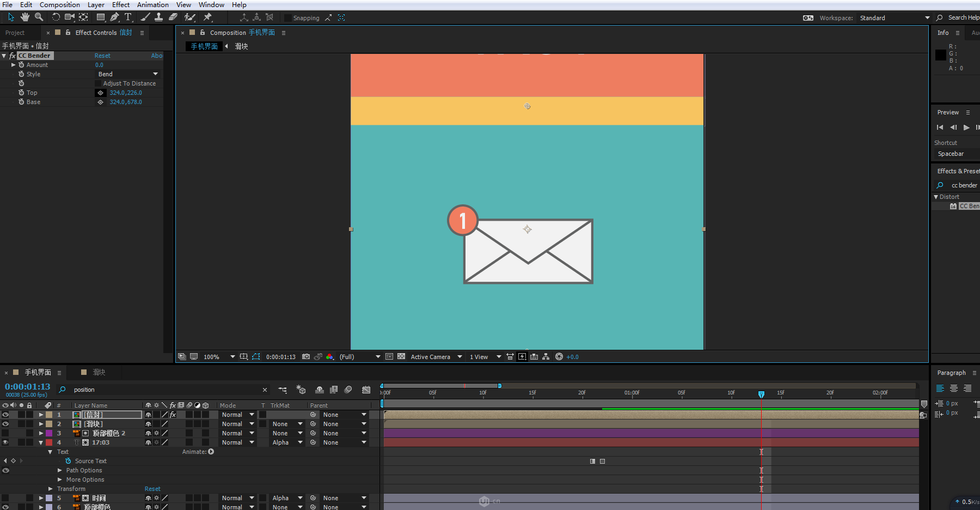
Task: Enable the Adjust To Distance checkbox
Action: [x=98, y=83]
